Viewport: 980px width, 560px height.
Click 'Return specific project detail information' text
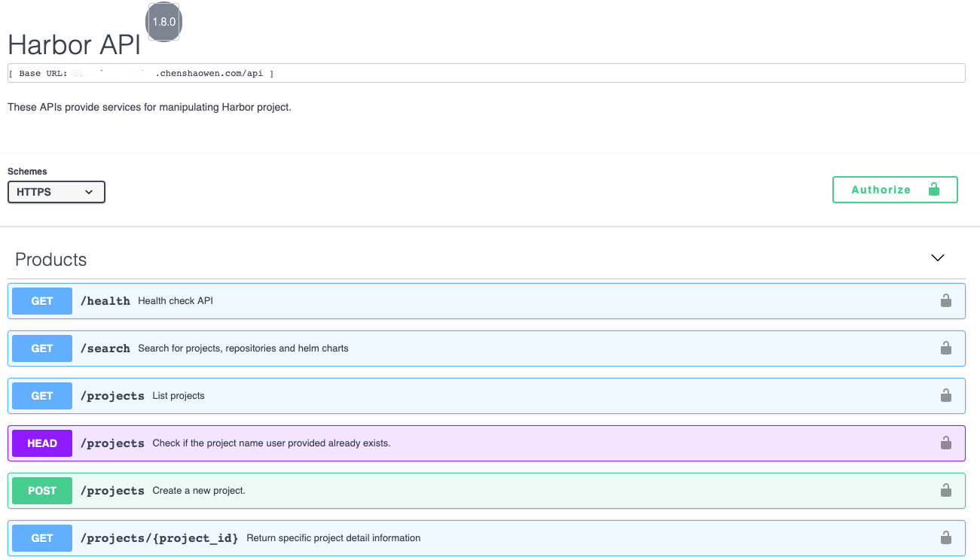click(334, 538)
